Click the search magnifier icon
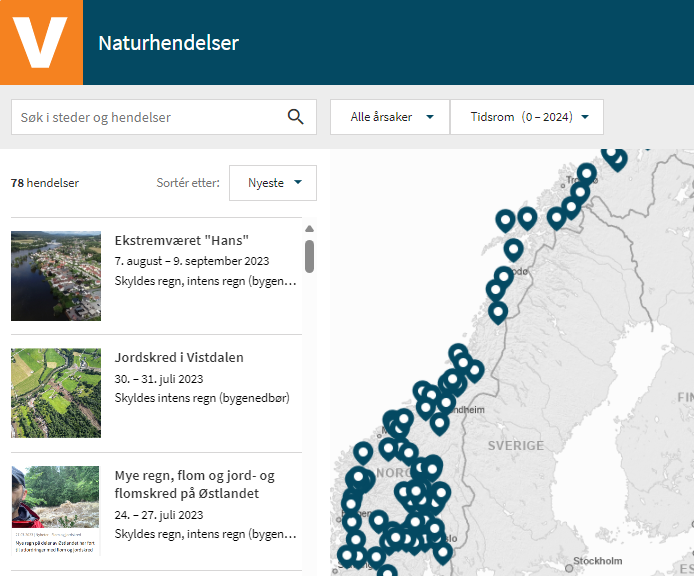The height and width of the screenshot is (576, 694). 295,117
